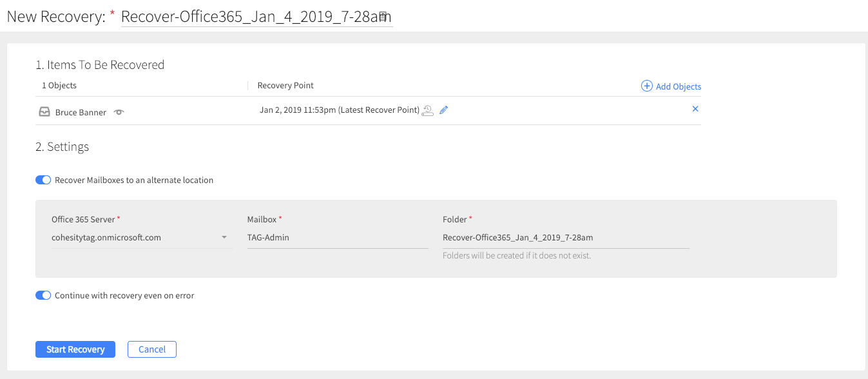
Task: Turn off Continue with recovery even on error
Action: point(43,296)
